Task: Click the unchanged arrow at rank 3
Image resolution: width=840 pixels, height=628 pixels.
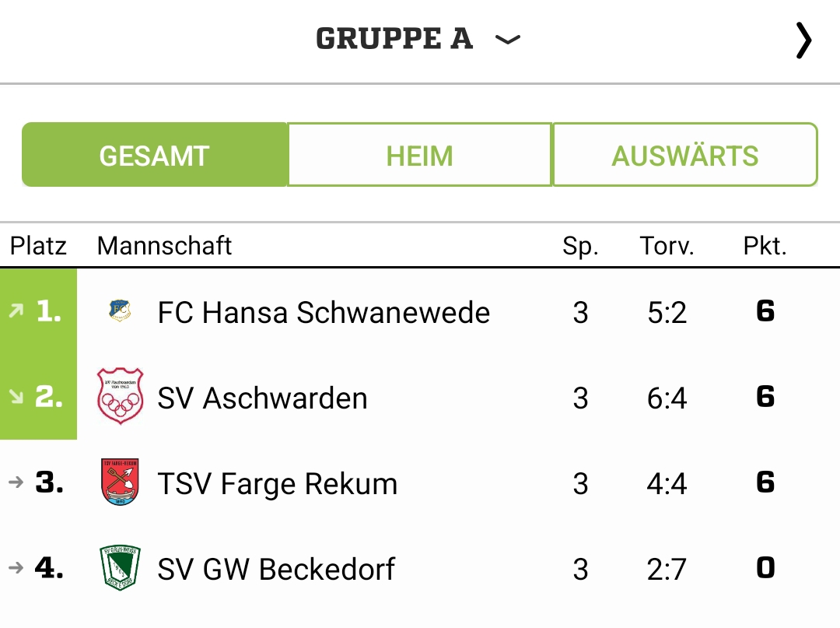Action: coord(16,482)
